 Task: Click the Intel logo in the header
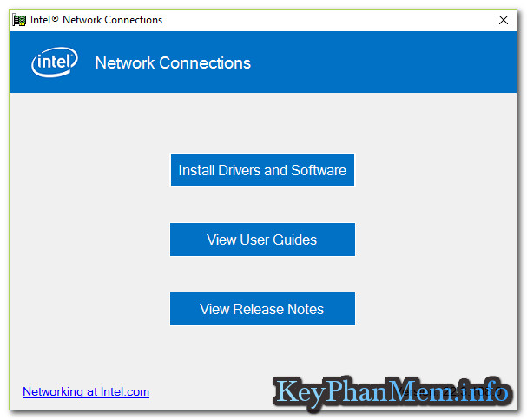coord(55,62)
